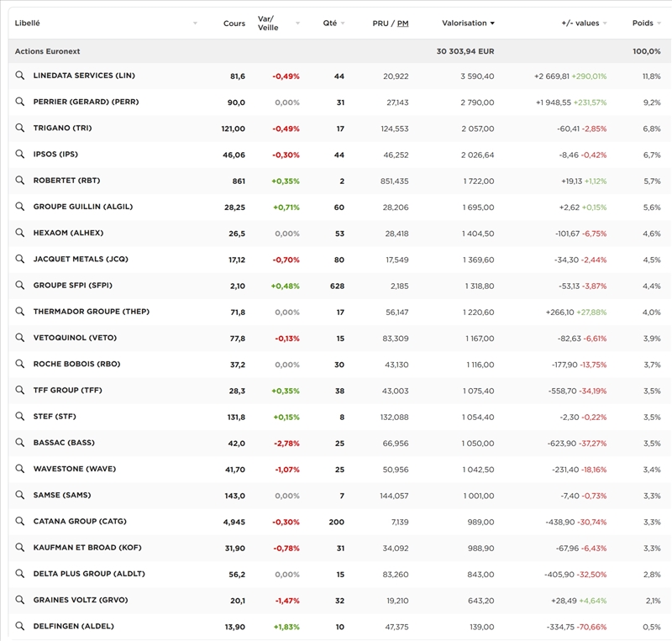Open TRIGANO (TRI) stock page
The width and height of the screenshot is (672, 641).
pyautogui.click(x=62, y=128)
